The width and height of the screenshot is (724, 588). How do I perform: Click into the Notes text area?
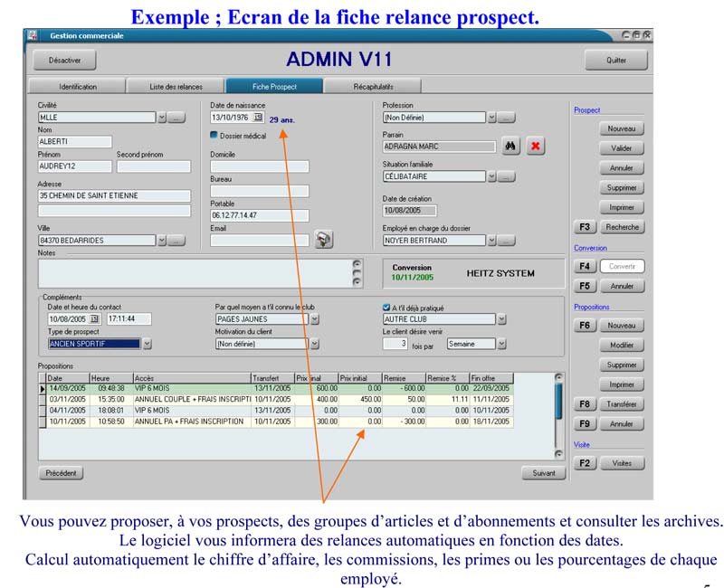[x=195, y=273]
